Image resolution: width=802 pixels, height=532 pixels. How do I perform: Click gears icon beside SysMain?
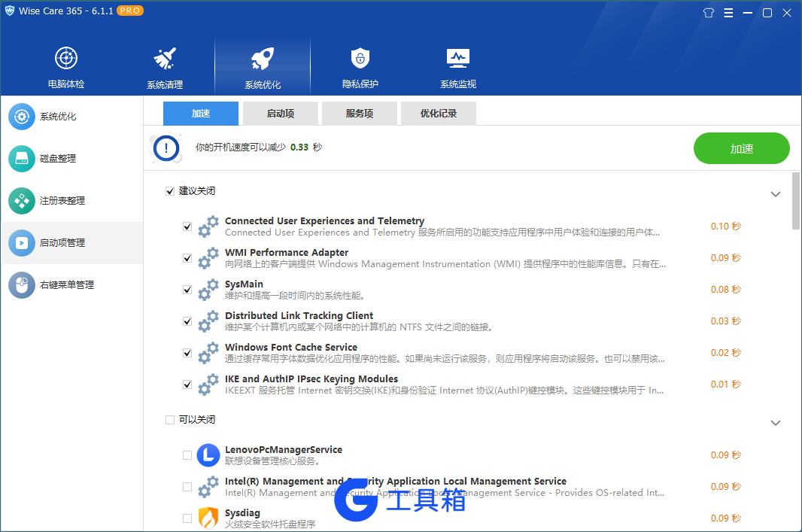point(208,290)
